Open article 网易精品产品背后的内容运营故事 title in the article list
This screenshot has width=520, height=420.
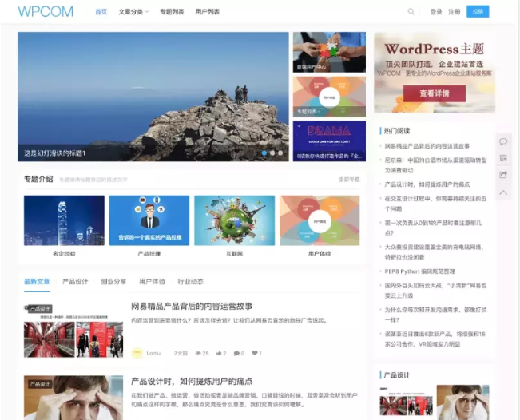pyautogui.click(x=192, y=306)
